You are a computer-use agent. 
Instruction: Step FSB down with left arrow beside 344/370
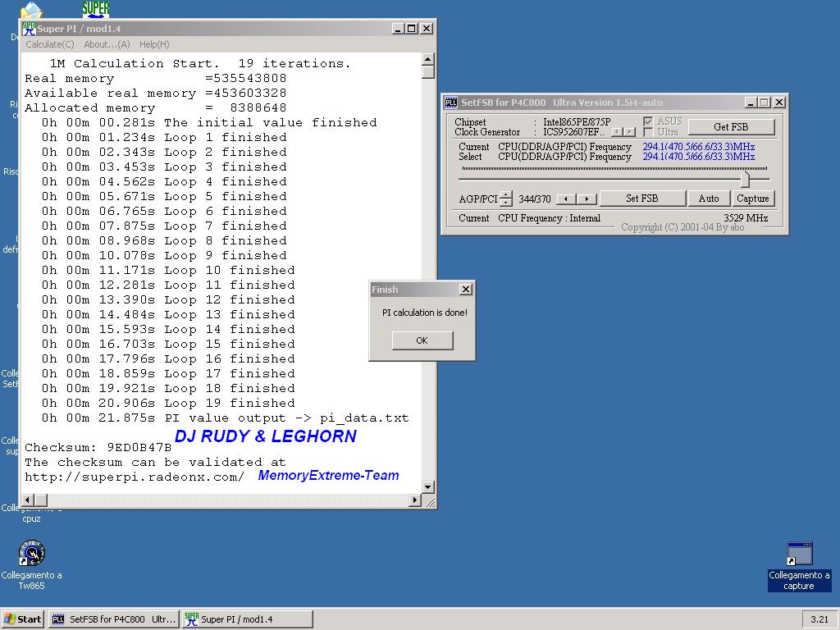tap(566, 199)
